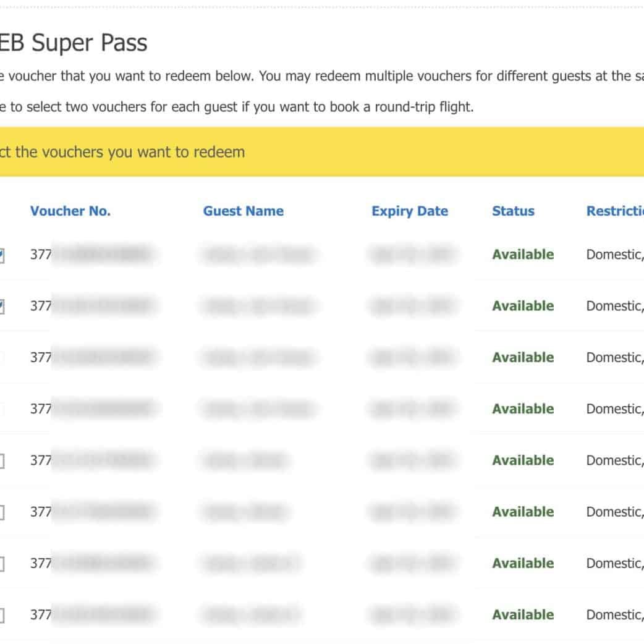Image resolution: width=644 pixels, height=644 pixels.
Task: Select the sixth voucher's checkbox
Action: (2, 512)
